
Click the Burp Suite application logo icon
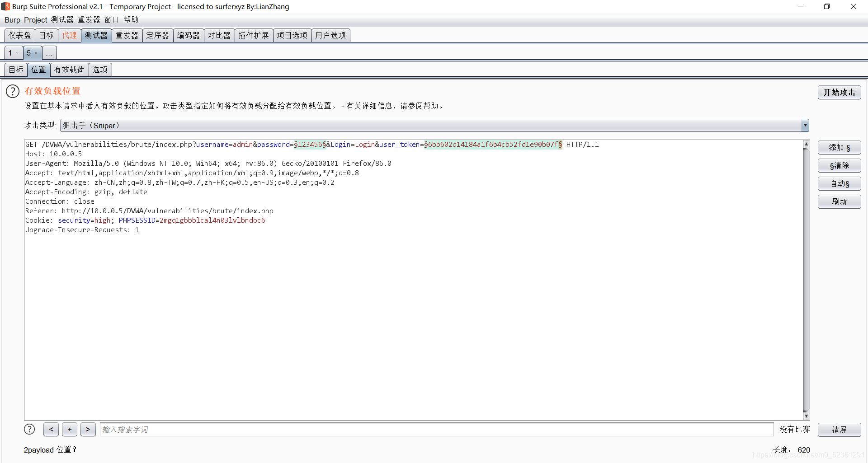tap(5, 6)
